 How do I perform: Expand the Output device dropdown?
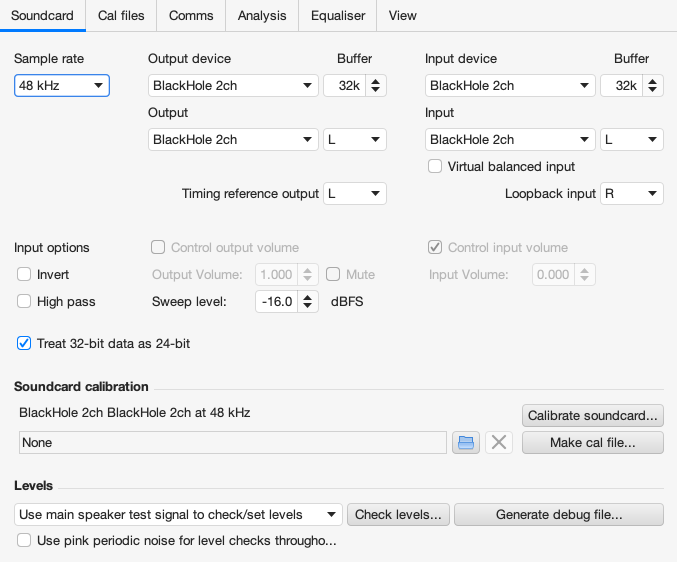233,86
